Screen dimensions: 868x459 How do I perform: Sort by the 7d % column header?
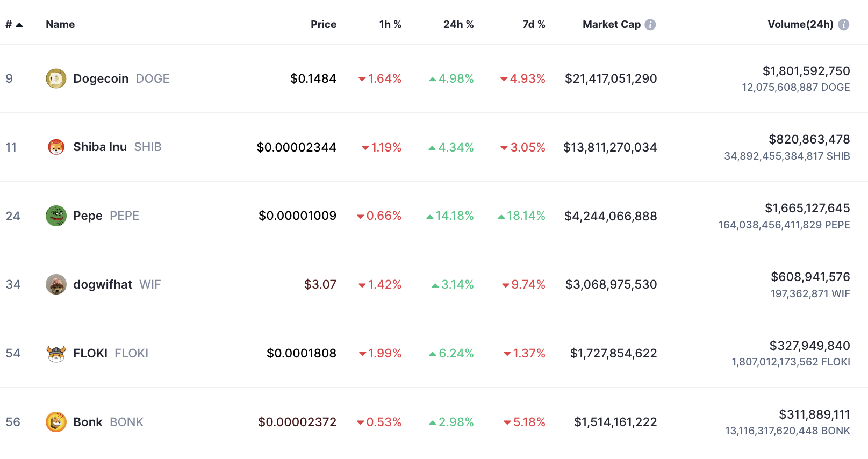point(534,25)
